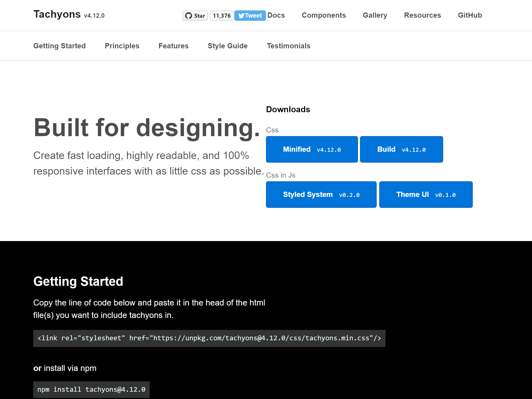Click the stylesheet link code snippet
Viewport: 532px width, 399px height.
209,338
